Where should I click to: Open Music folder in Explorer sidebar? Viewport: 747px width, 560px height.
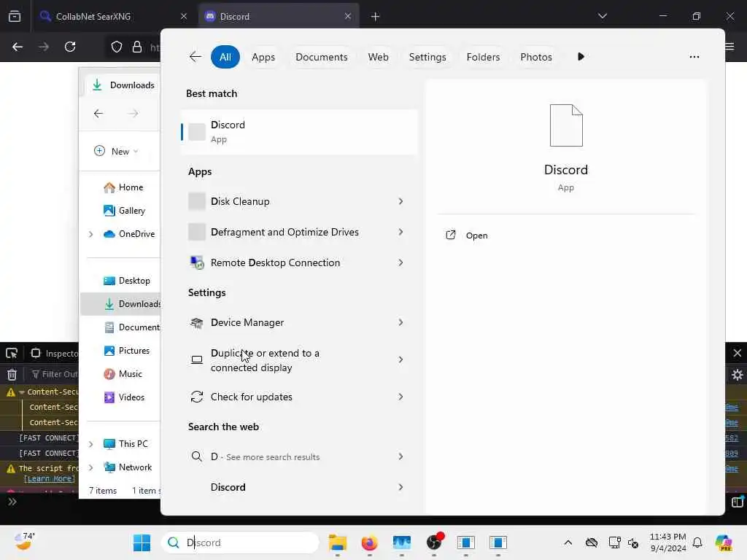tap(123, 374)
